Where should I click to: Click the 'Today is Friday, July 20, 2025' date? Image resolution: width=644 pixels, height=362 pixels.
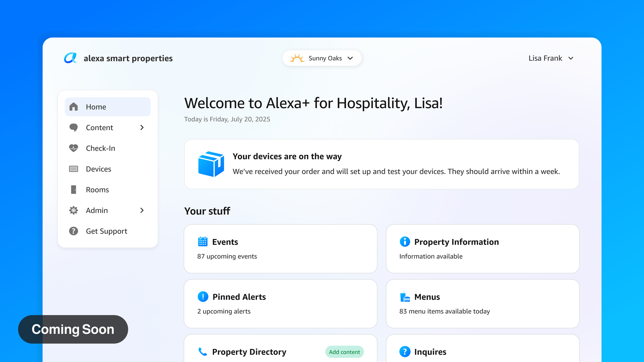click(227, 119)
